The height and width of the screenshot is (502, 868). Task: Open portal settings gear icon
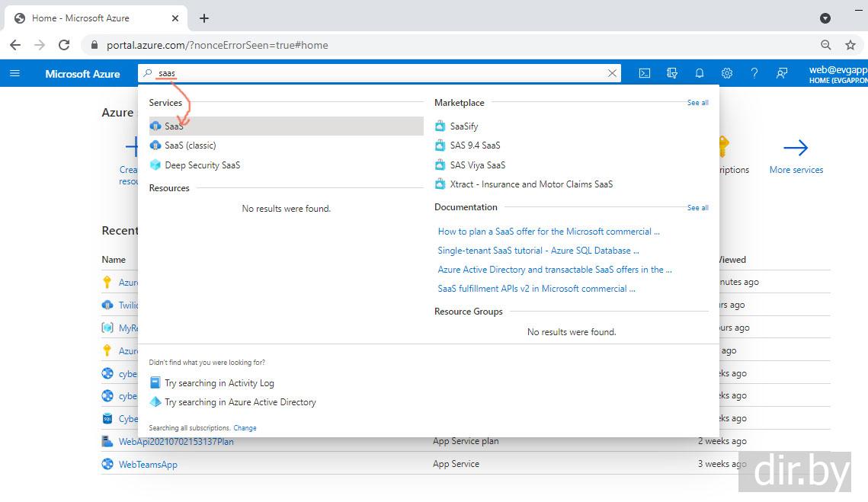click(x=727, y=73)
